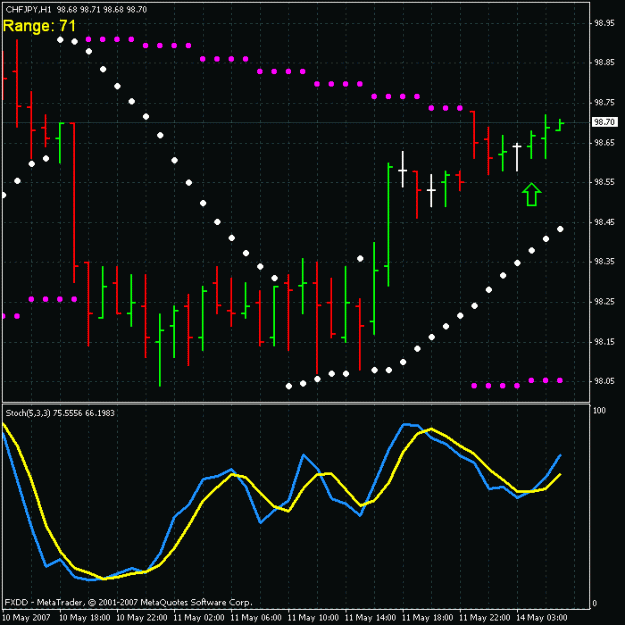Click the last white SAR dot near 98.45
The width and height of the screenshot is (625, 625).
(560, 229)
